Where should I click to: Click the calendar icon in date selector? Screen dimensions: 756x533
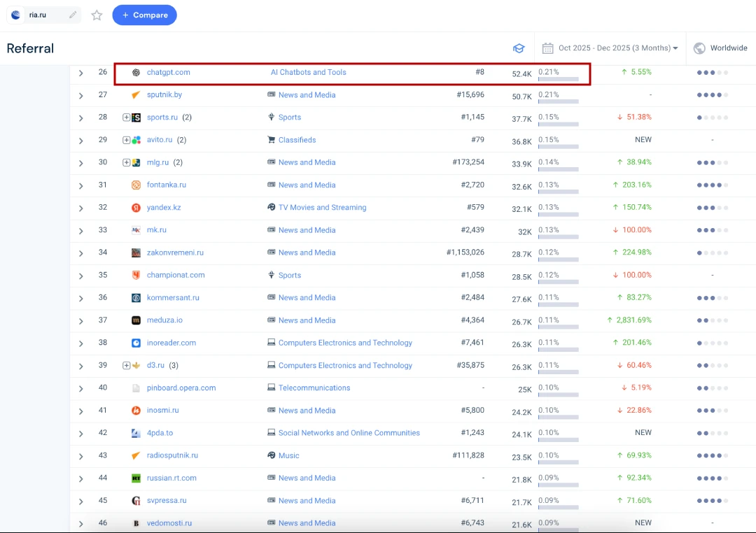[547, 48]
